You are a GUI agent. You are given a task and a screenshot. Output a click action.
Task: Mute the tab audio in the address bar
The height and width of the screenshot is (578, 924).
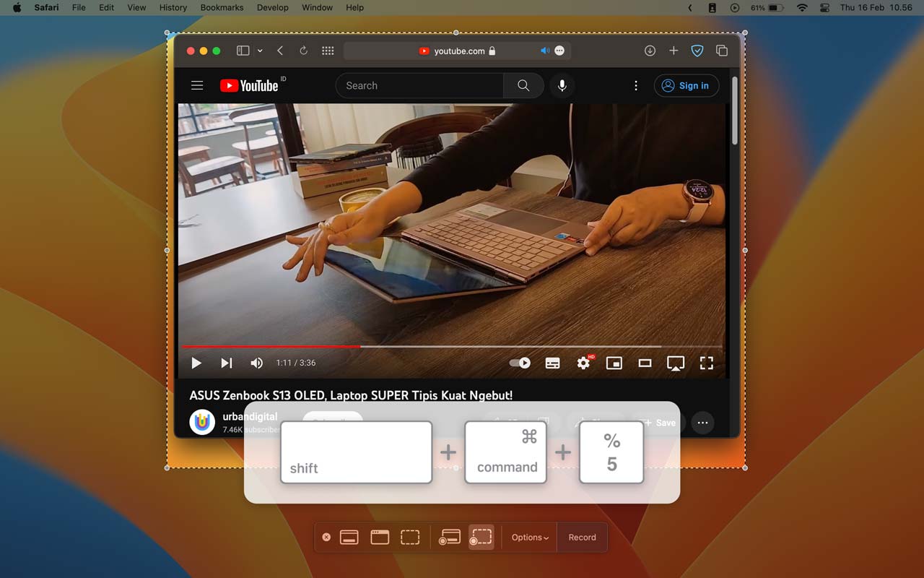pyautogui.click(x=545, y=51)
